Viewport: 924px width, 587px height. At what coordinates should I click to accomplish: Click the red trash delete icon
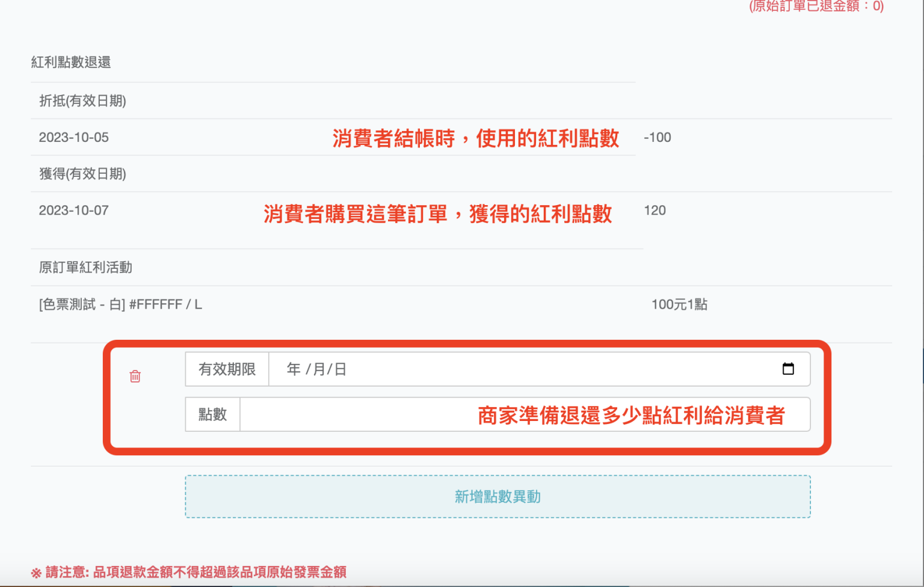point(135,376)
